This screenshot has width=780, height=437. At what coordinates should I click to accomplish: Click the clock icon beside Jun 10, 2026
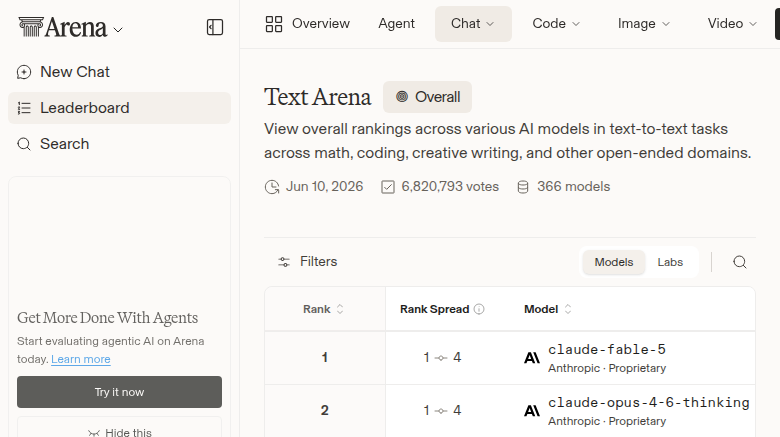[272, 187]
